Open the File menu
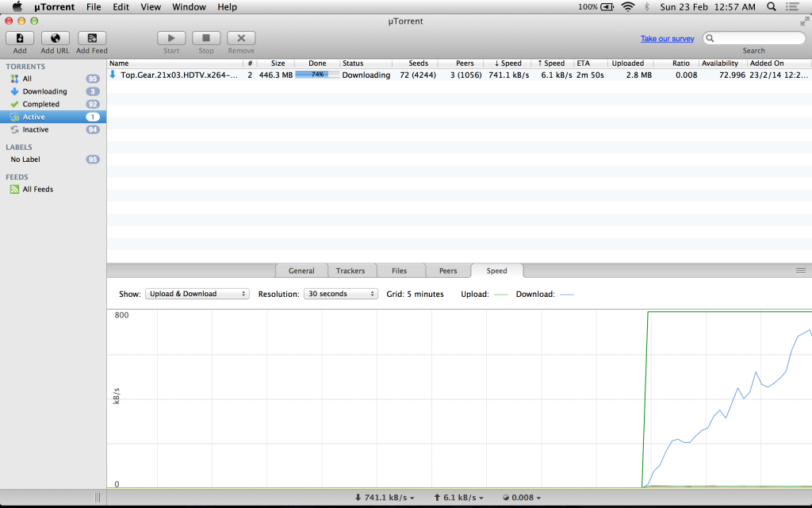Image resolution: width=812 pixels, height=508 pixels. coord(94,6)
